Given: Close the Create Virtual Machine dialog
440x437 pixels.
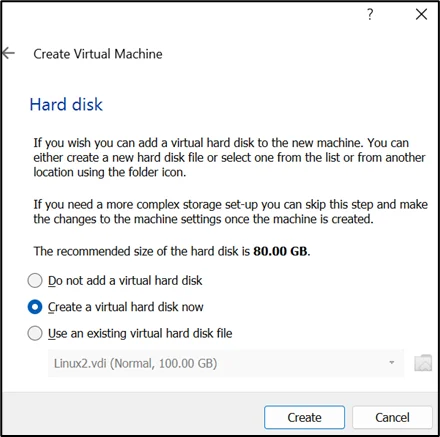Looking at the screenshot, I should tap(421, 14).
